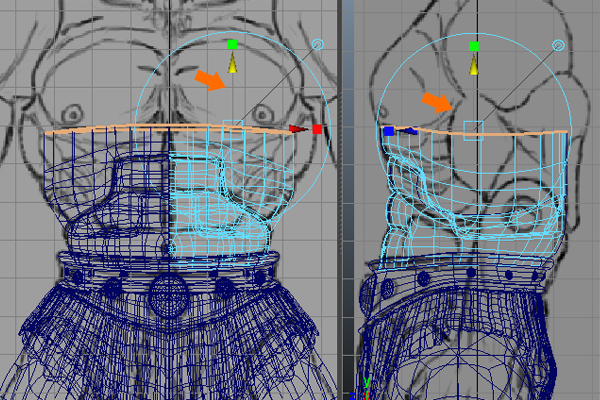Image resolution: width=600 pixels, height=400 pixels.
Task: Click red X-axis square handle in left viewport
Action: (317, 129)
